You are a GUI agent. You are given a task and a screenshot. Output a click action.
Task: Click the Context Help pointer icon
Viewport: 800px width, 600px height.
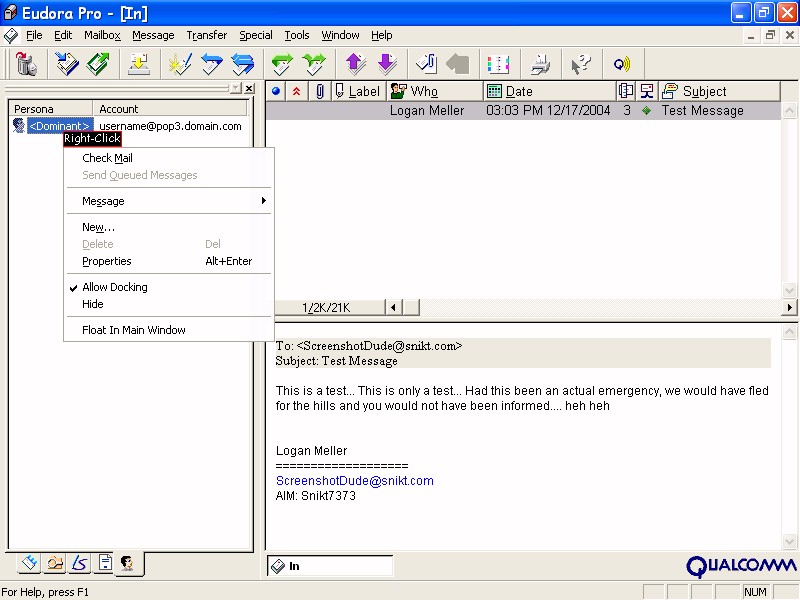[x=581, y=64]
